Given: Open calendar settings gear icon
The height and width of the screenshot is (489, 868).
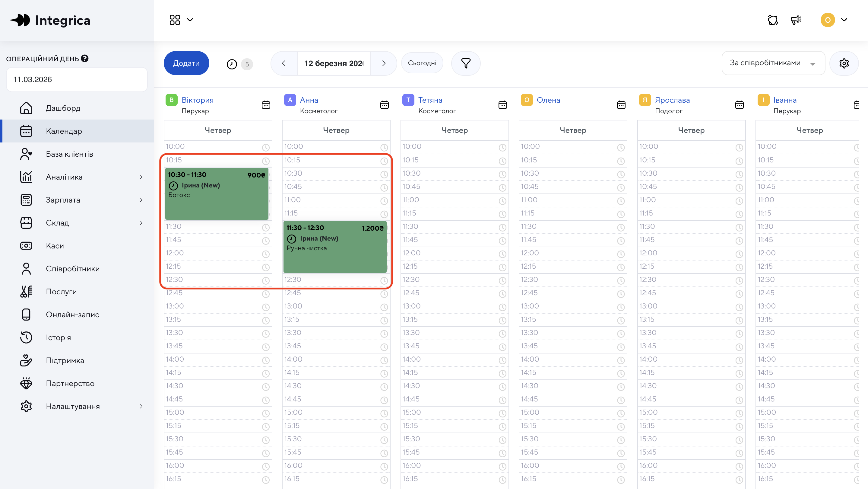Looking at the screenshot, I should pyautogui.click(x=844, y=63).
